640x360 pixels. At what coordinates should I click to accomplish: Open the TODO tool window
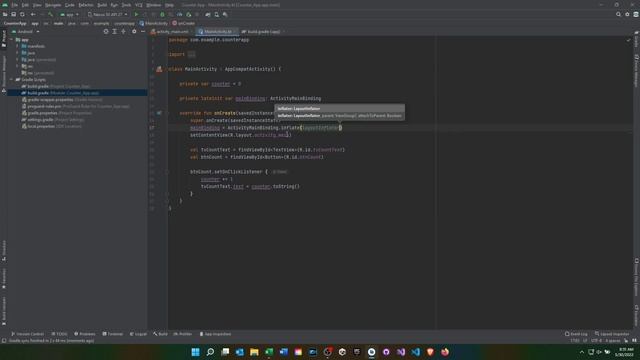[59, 334]
